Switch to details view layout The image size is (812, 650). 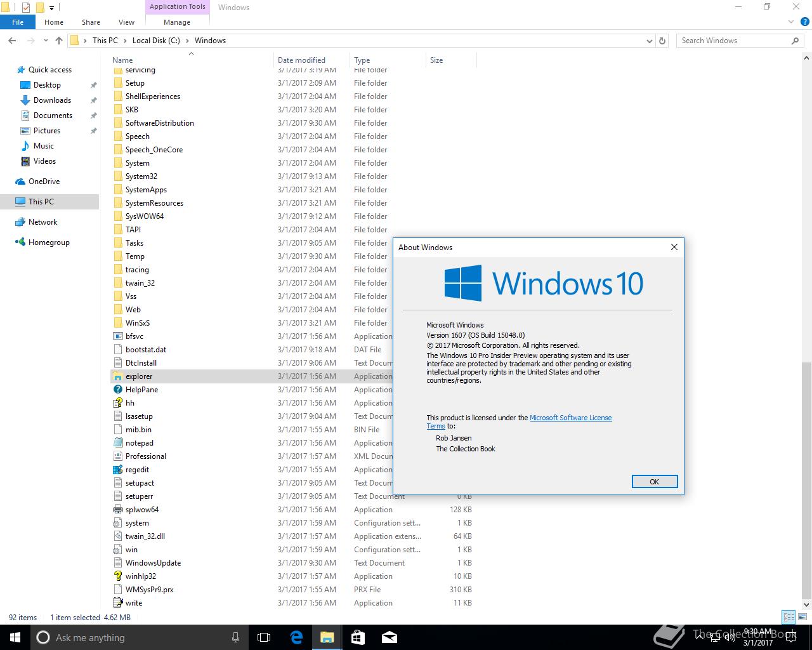[789, 617]
